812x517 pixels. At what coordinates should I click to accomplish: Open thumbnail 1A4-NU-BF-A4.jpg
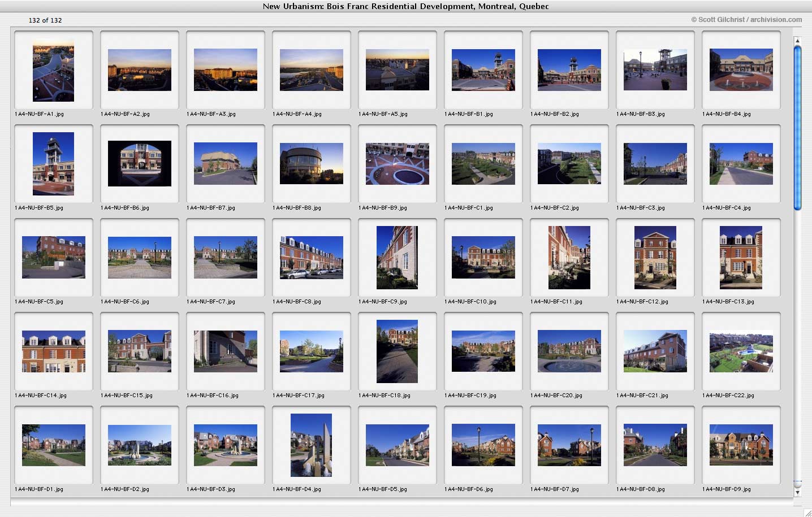[x=312, y=70]
